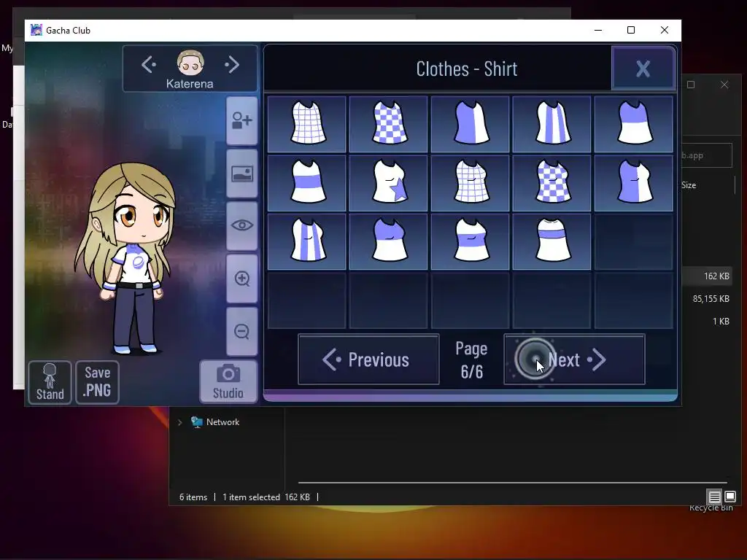This screenshot has height=560, width=747.
Task: Select the checkered shirt in the first row
Action: point(388,124)
